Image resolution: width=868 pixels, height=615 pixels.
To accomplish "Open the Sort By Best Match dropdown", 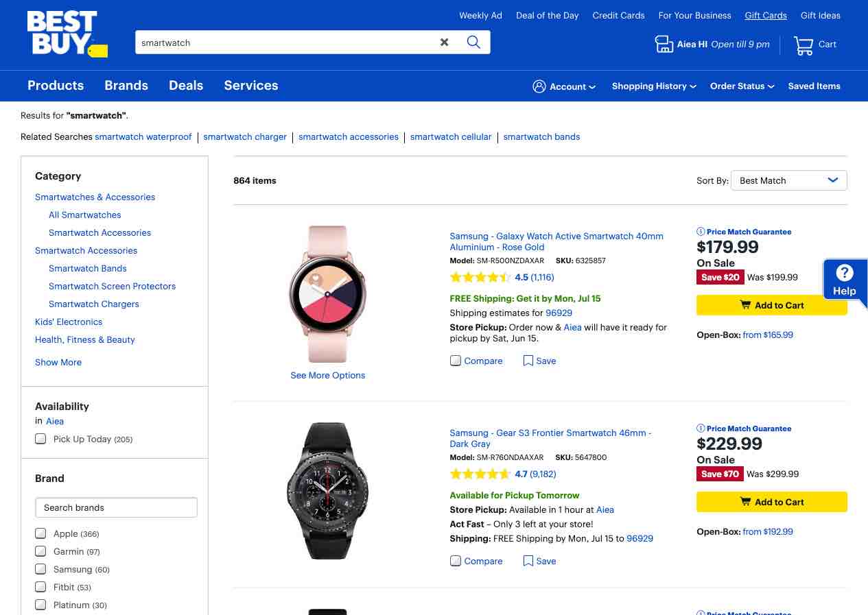I will pyautogui.click(x=789, y=180).
